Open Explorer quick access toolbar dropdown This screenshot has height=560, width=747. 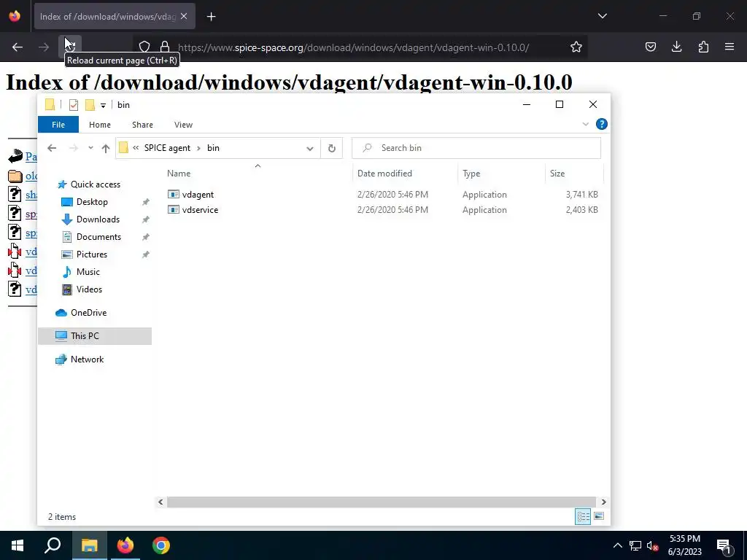pyautogui.click(x=103, y=105)
